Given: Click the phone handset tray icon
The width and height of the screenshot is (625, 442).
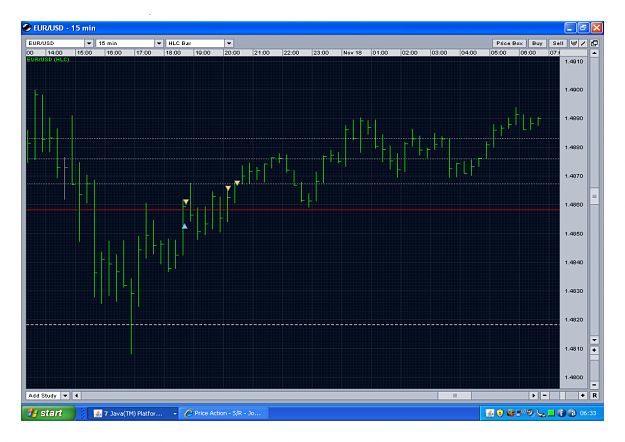Looking at the screenshot, I should [541, 413].
